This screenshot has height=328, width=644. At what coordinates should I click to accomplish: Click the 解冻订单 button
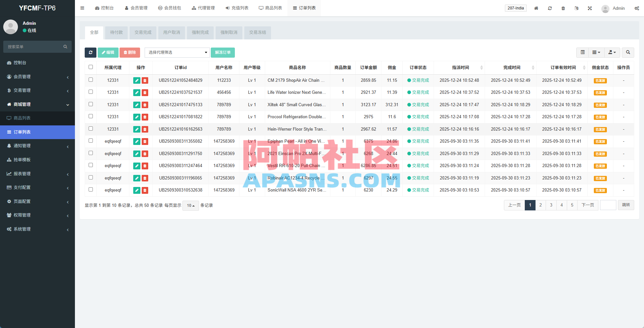point(223,52)
